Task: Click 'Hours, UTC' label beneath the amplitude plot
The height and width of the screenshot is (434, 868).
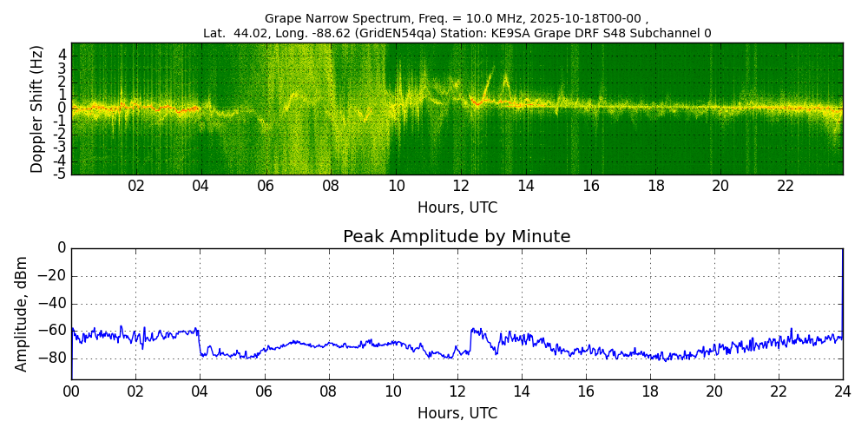Action: tap(457, 413)
